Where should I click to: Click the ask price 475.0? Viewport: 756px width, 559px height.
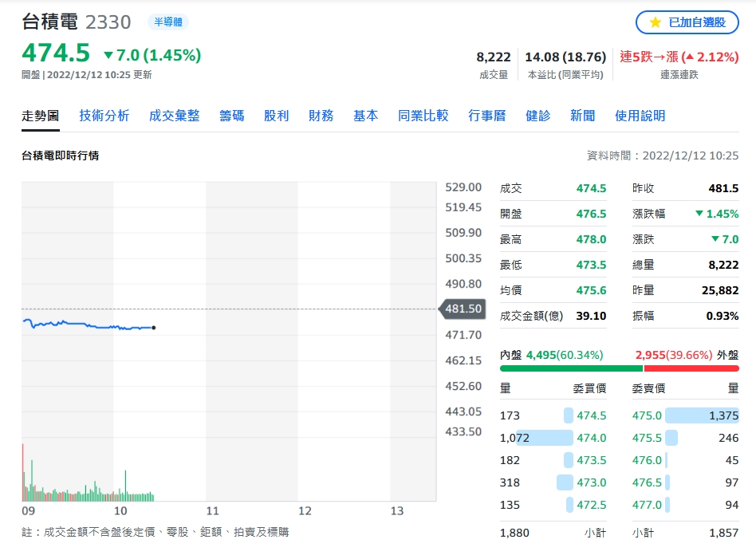coord(647,415)
